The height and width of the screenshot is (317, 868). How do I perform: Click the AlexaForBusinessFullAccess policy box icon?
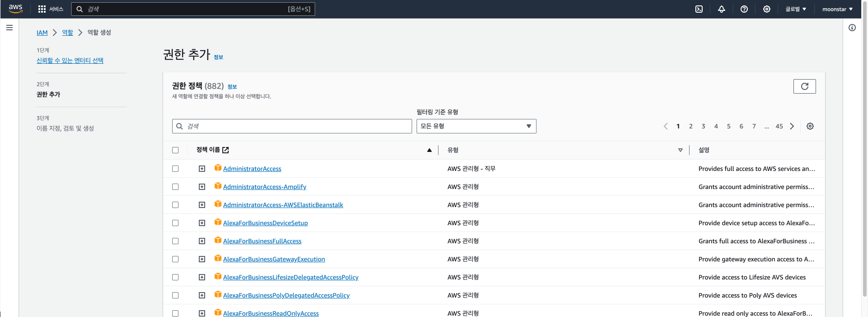click(x=218, y=240)
